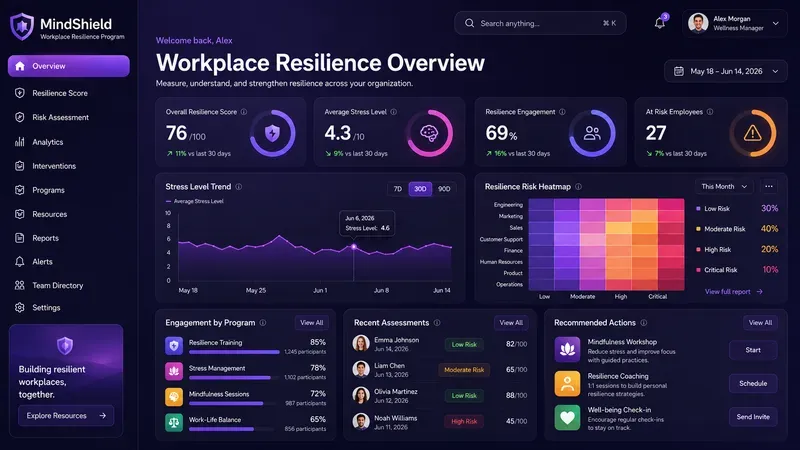Viewport: 800px width, 450px height.
Task: Open the View full report link
Action: (x=734, y=292)
